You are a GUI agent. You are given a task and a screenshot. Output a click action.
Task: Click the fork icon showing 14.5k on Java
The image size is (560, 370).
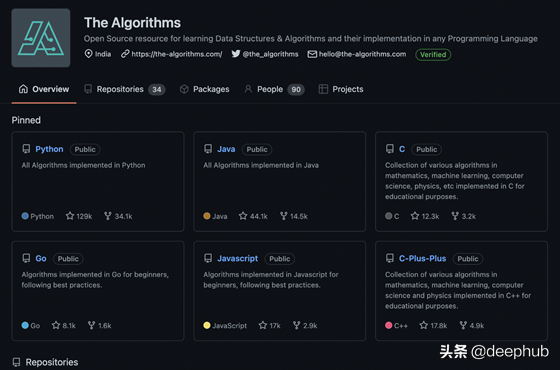click(x=284, y=216)
